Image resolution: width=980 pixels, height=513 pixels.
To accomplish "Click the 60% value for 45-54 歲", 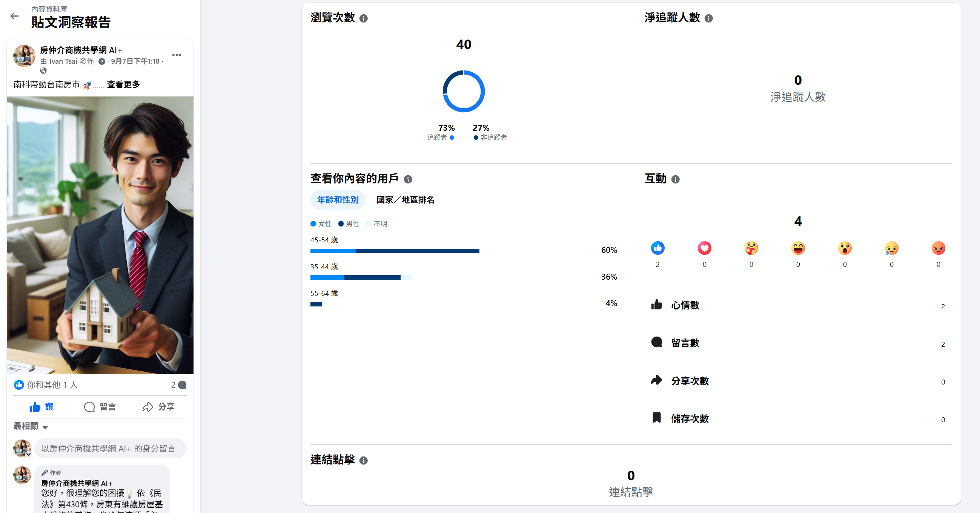I will [x=609, y=250].
